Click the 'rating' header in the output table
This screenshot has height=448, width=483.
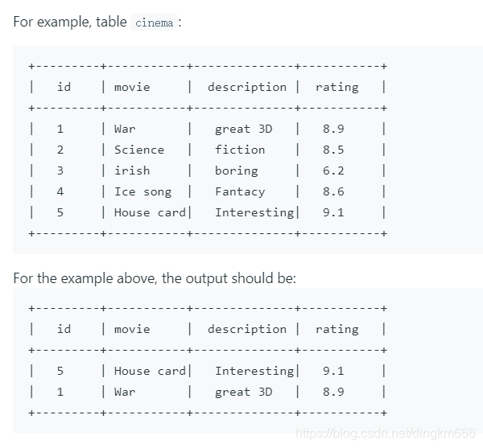337,330
